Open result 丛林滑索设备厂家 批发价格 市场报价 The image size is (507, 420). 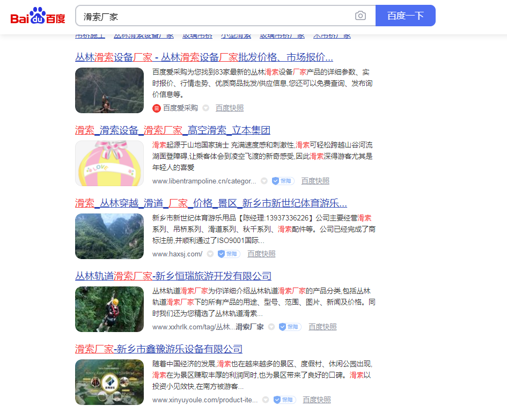pyautogui.click(x=204, y=57)
